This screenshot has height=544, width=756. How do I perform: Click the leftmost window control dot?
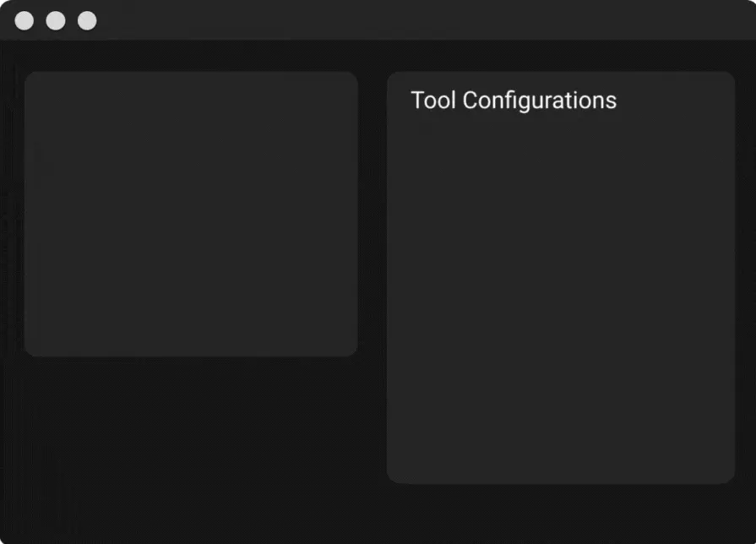24,20
